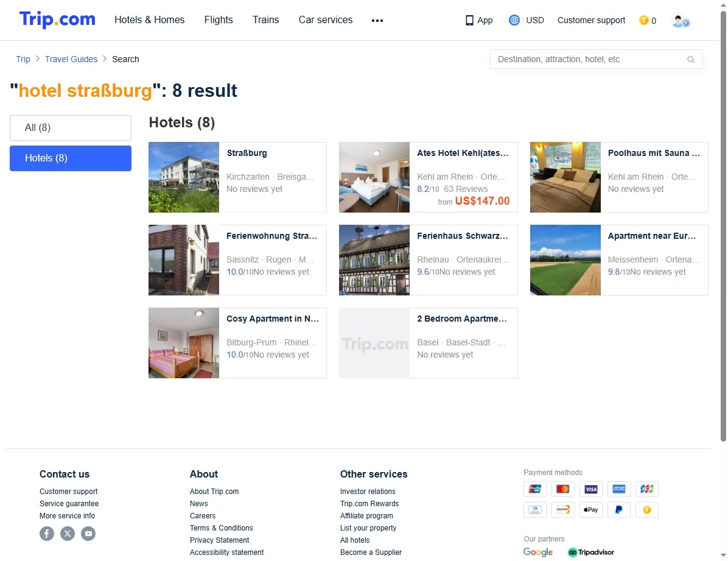Click the Apple Pay payment icon
The image size is (728, 561).
[x=591, y=510]
